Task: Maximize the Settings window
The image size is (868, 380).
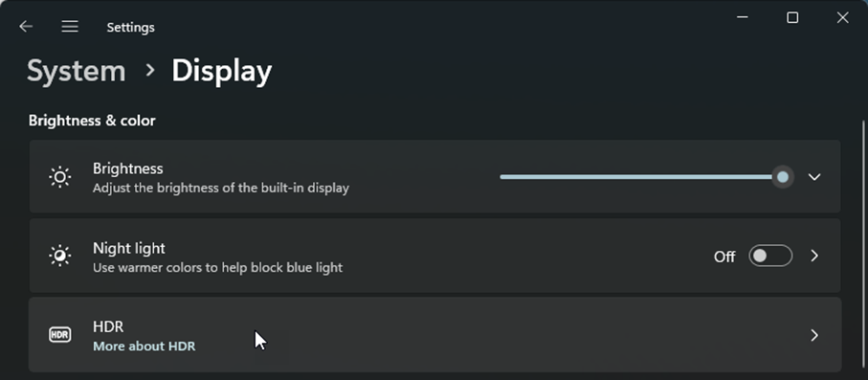Action: [792, 18]
